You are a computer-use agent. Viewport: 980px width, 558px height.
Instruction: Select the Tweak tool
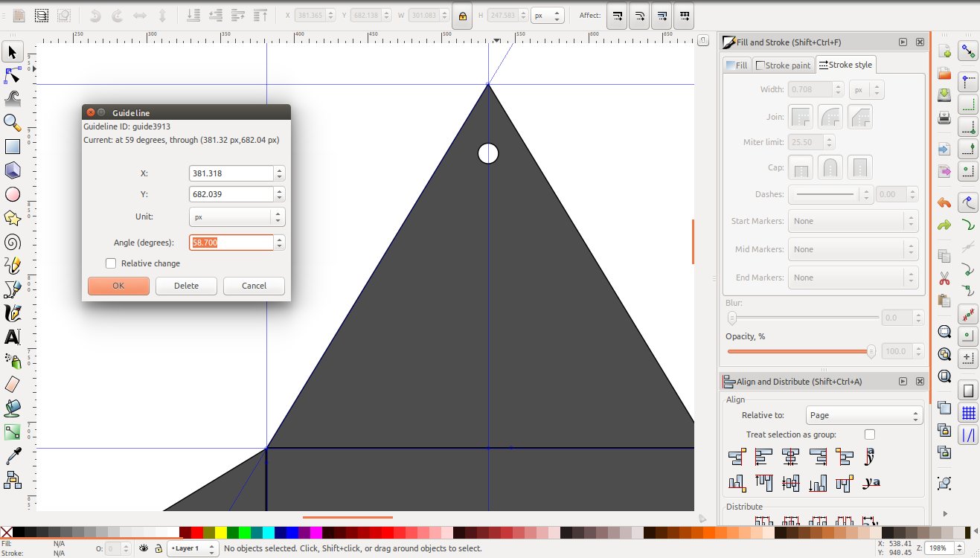(12, 98)
